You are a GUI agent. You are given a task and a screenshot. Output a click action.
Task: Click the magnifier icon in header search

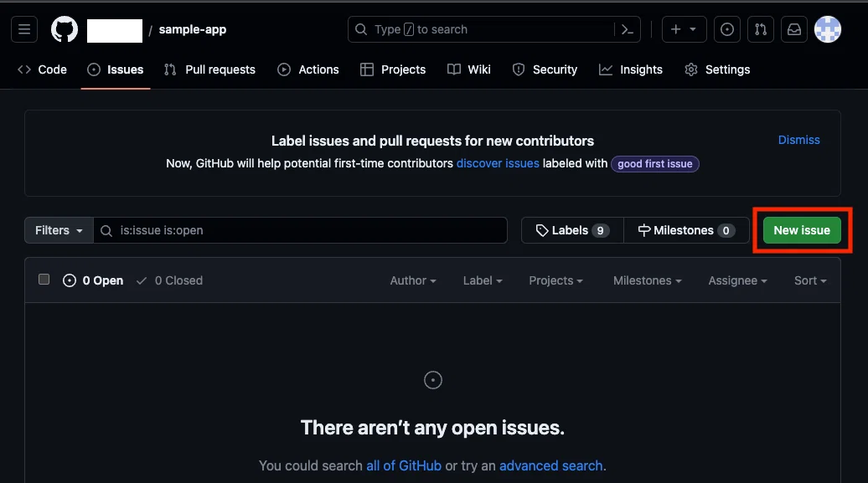click(x=361, y=29)
